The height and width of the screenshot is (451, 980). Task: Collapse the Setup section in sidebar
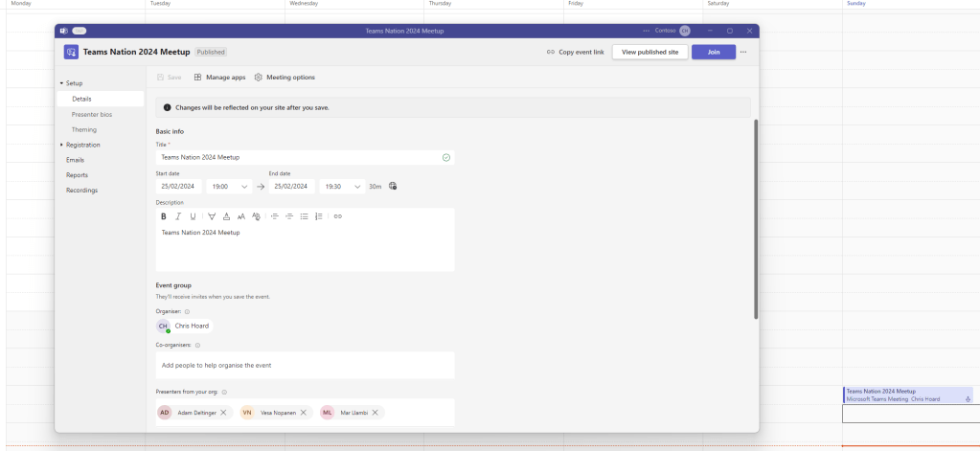point(62,83)
